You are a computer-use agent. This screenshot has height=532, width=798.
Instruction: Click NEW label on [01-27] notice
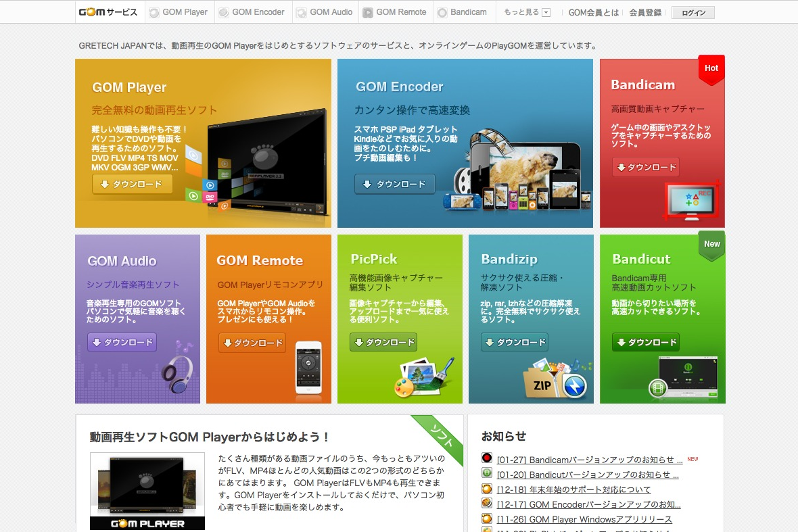[x=693, y=459]
